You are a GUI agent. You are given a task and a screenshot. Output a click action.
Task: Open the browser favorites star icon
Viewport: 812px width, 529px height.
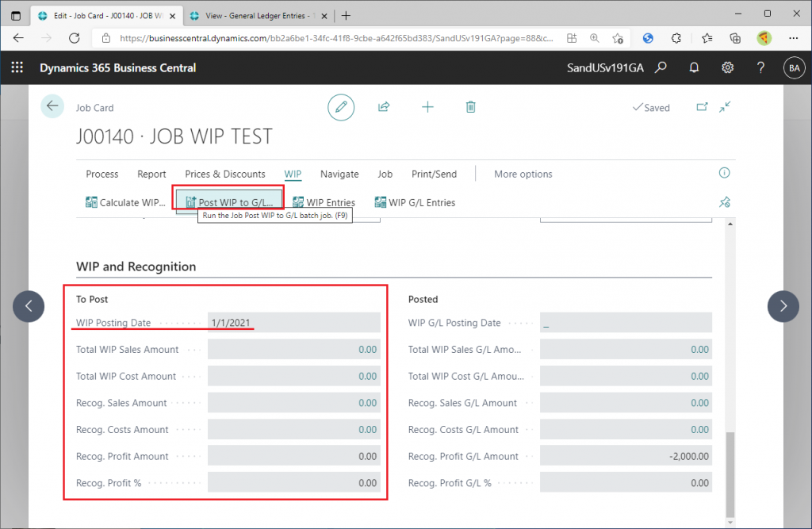[x=707, y=38]
